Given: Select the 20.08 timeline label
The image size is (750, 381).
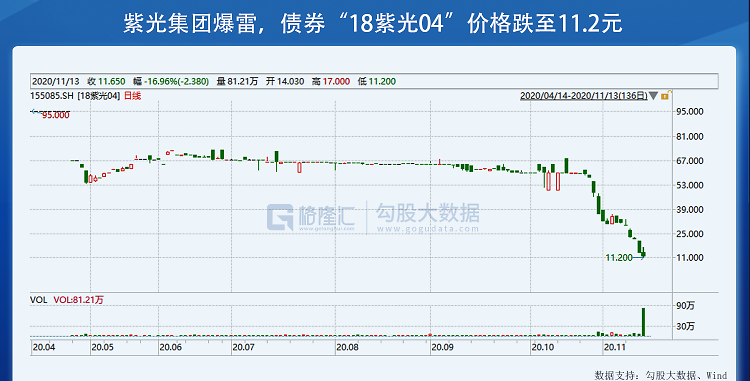Looking at the screenshot, I should click(x=347, y=347).
